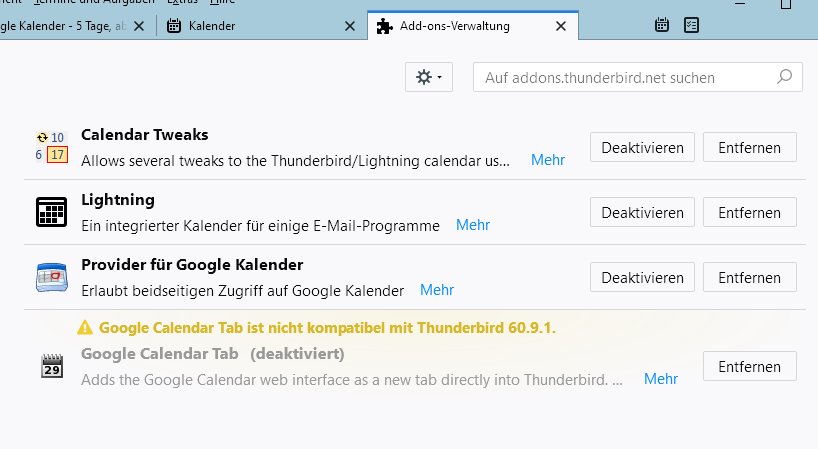The width and height of the screenshot is (818, 449).
Task: Open the tasks checklist icon in the tab bar
Action: [691, 25]
